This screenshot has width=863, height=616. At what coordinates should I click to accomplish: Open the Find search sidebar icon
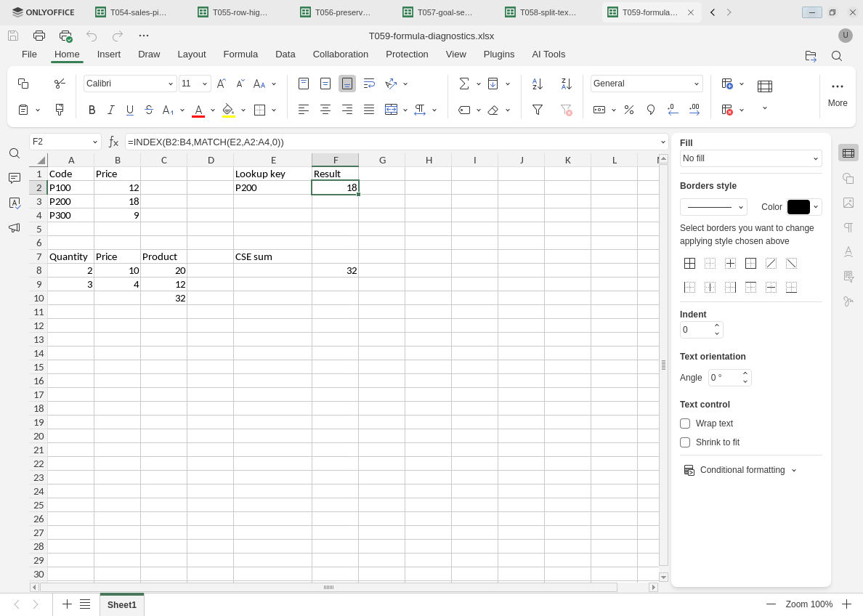(15, 153)
